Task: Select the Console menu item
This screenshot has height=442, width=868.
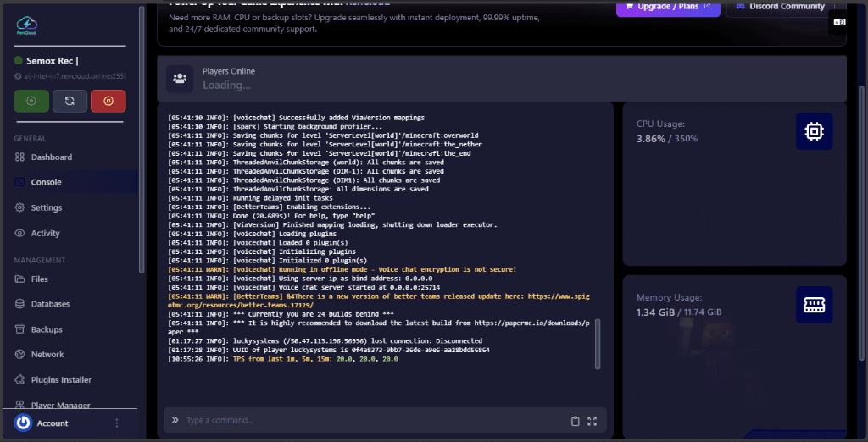Action: (70, 182)
